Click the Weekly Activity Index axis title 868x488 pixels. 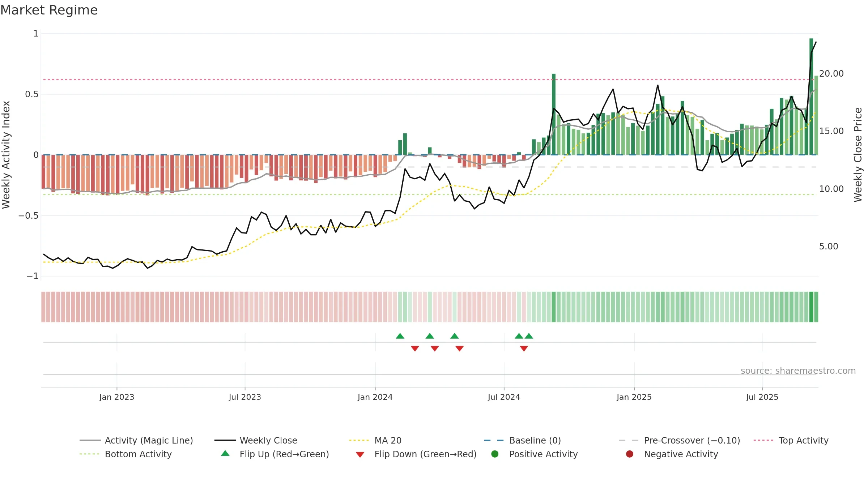(6, 155)
